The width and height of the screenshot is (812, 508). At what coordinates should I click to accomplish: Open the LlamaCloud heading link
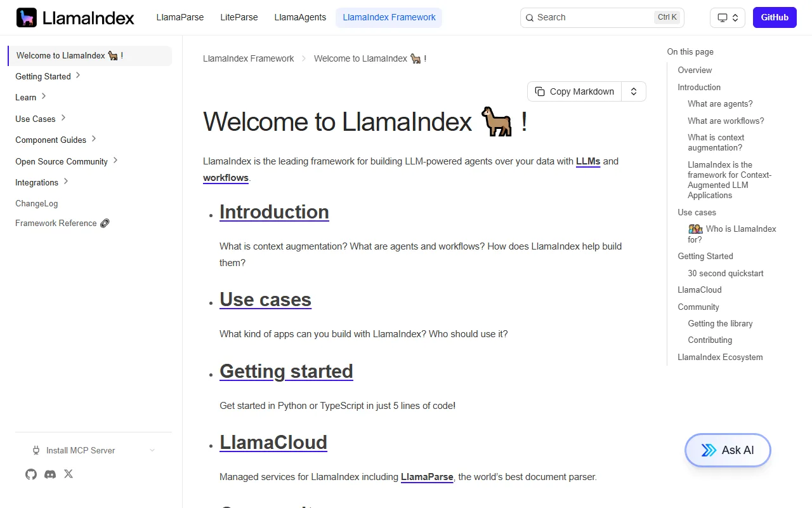click(x=273, y=443)
